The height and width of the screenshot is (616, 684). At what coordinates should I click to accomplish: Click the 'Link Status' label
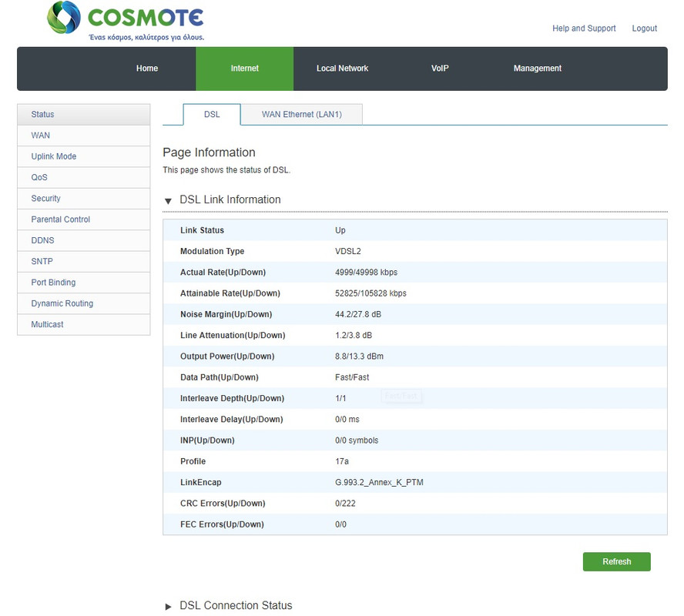point(202,230)
